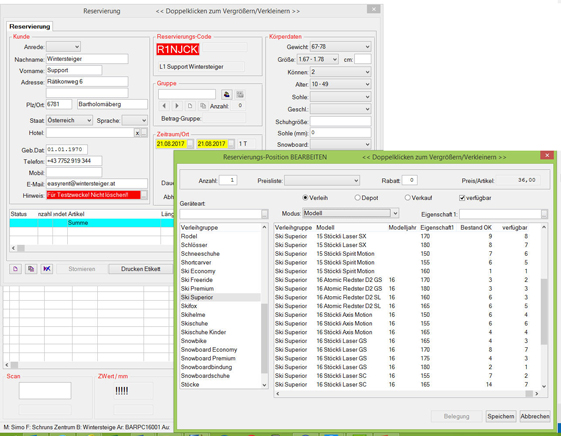The width and height of the screenshot is (561, 436).
Task: Click the Abbrechen button
Action: coord(535,416)
